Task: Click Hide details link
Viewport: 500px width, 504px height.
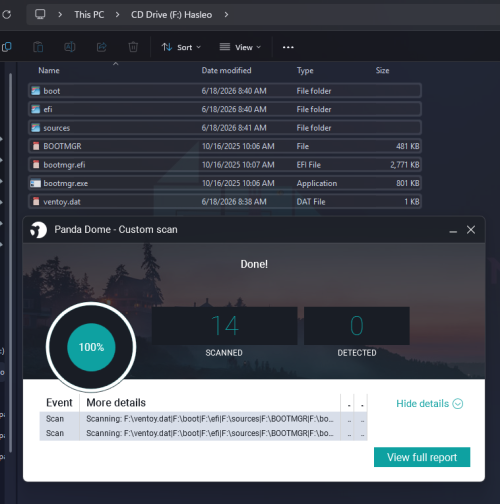Action: click(x=422, y=404)
